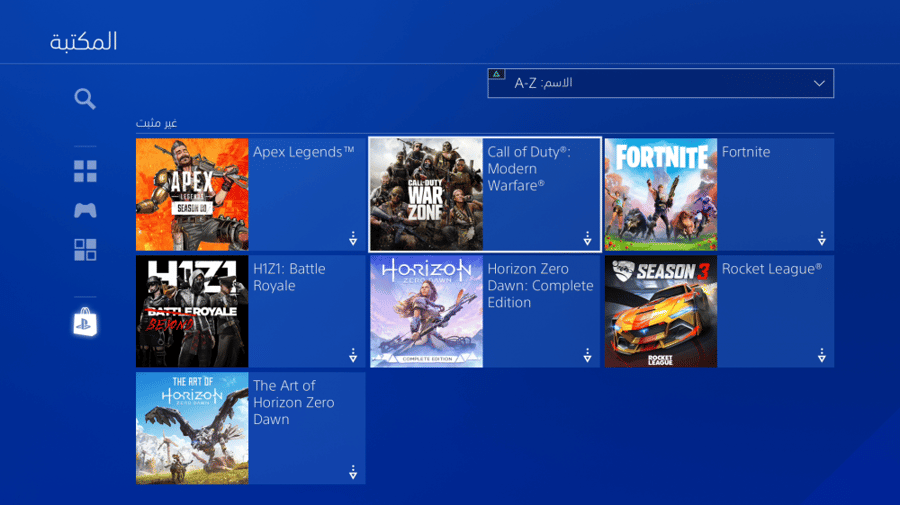Viewport: 900px width, 505px height.
Task: Select The Art of Horizon Zero Dawn cover
Action: click(x=192, y=428)
